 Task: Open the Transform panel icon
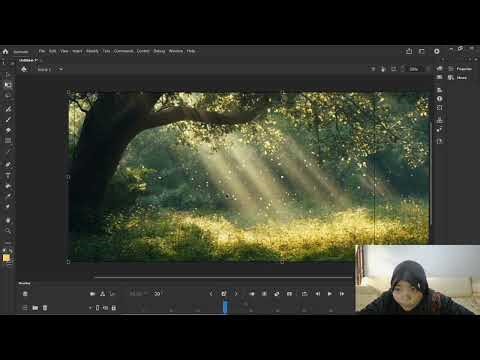click(440, 108)
